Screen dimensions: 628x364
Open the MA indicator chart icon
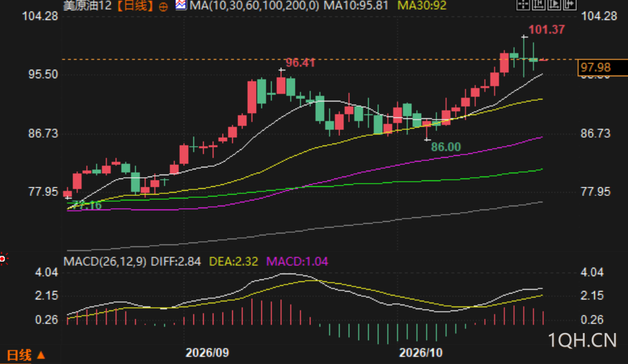point(180,5)
